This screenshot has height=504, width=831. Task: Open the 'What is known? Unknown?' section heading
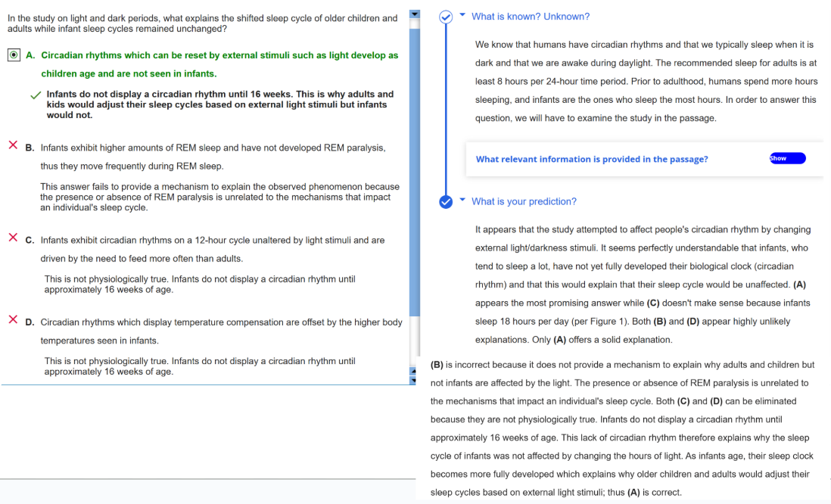point(530,16)
